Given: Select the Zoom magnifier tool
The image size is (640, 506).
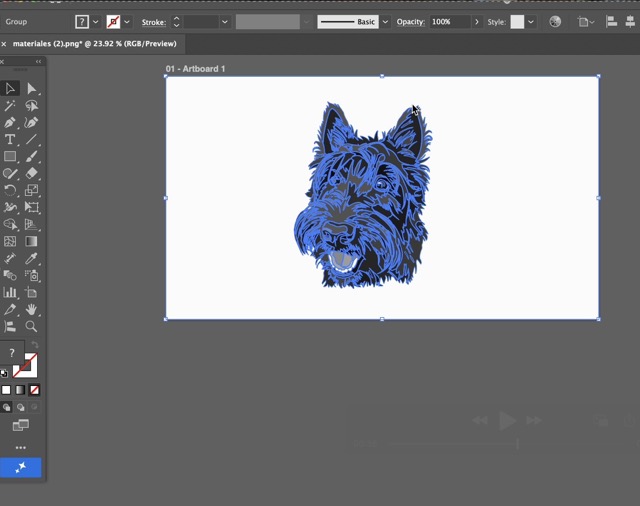Looking at the screenshot, I should (x=31, y=326).
